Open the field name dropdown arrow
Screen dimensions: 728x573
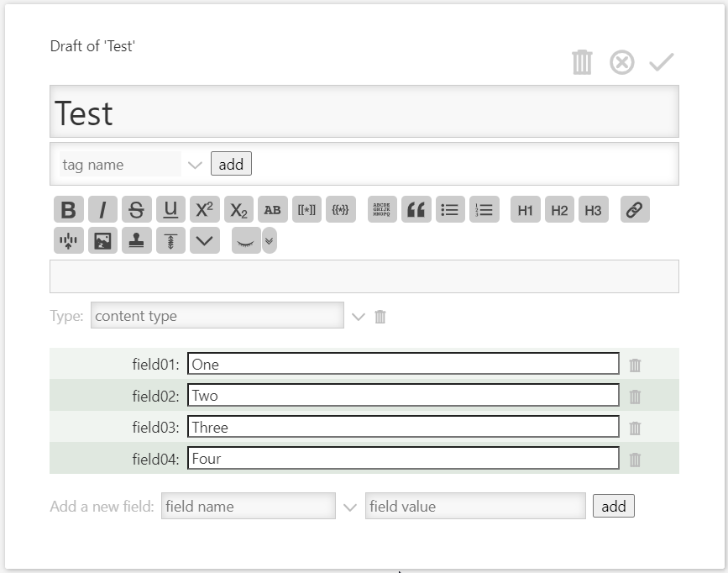tap(350, 507)
